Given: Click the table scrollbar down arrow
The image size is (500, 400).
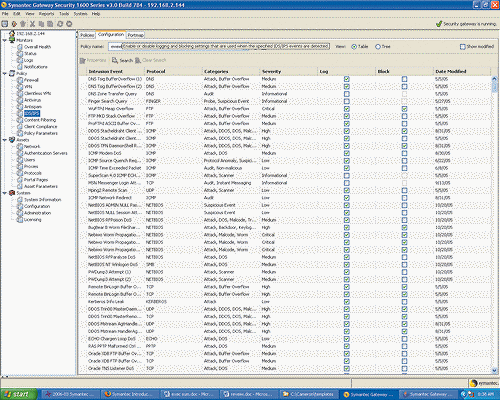Looking at the screenshot, I should 495,370.
